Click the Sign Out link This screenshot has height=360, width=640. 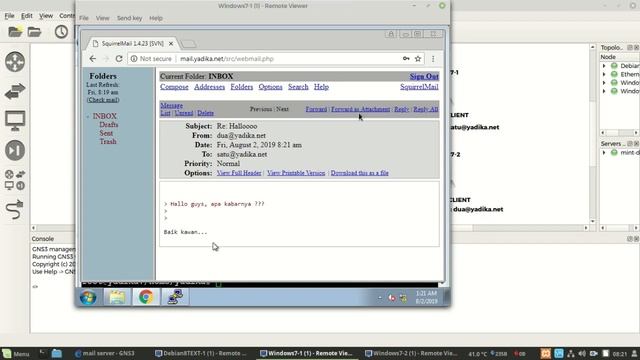tap(424, 76)
